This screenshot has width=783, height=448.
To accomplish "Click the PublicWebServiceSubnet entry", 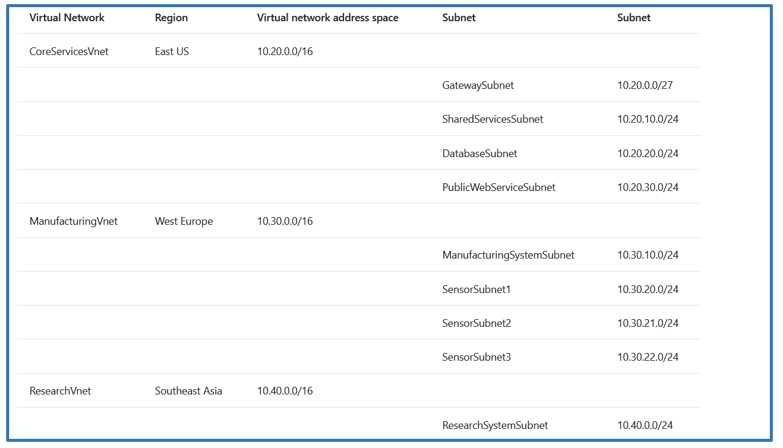I will click(499, 188).
